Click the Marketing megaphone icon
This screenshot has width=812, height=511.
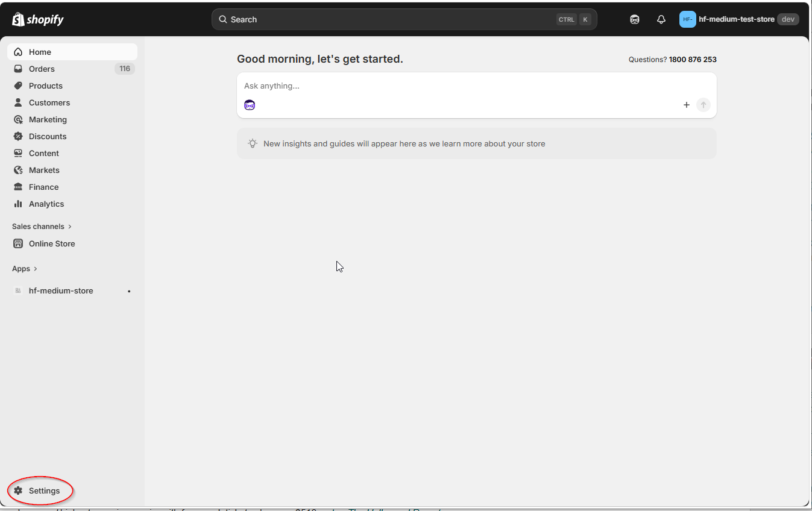pyautogui.click(x=18, y=119)
